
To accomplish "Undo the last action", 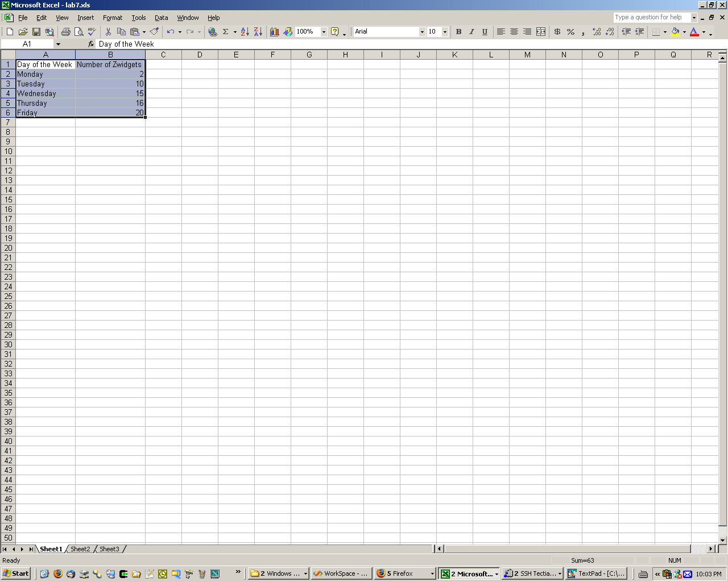I will point(170,32).
